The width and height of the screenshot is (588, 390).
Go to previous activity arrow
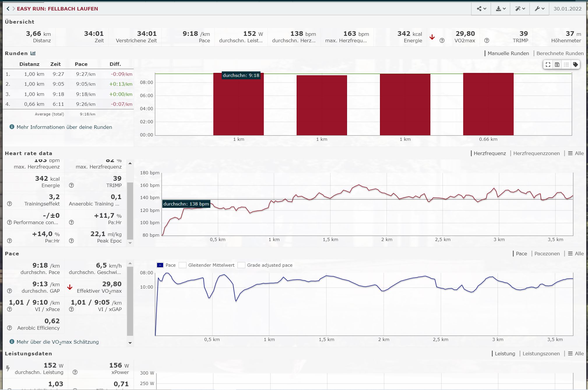(x=8, y=9)
